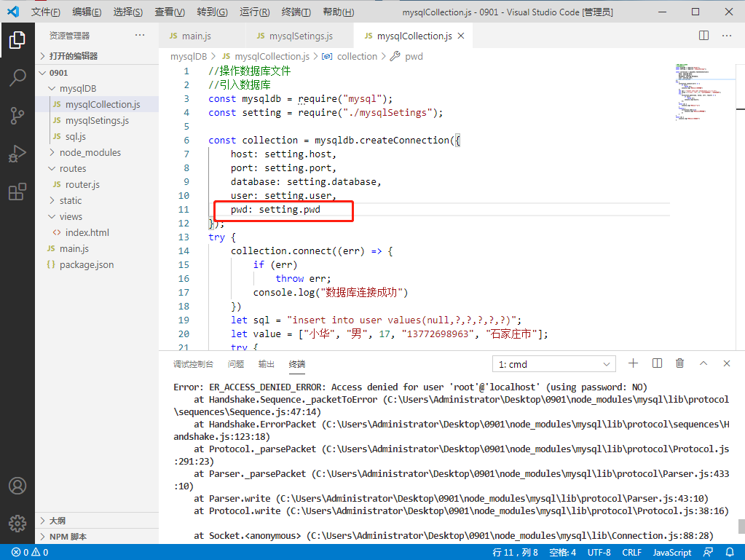
Task: Open index.html in the file tree
Action: 97,233
